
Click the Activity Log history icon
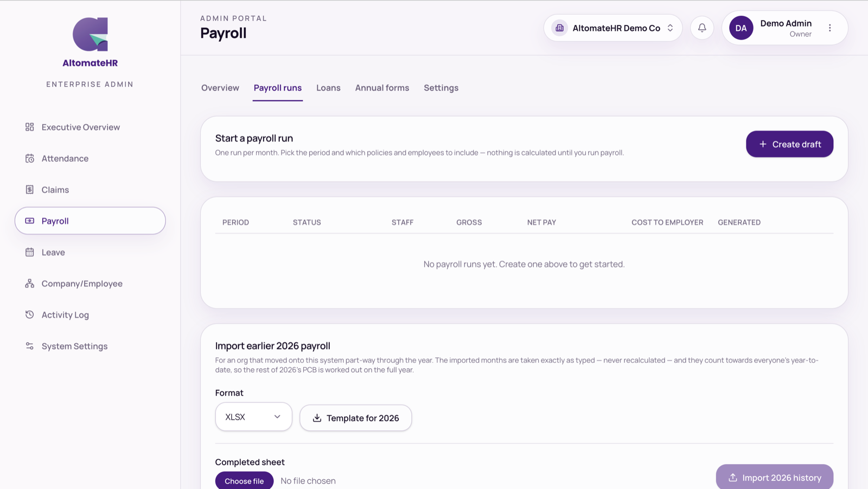point(30,314)
